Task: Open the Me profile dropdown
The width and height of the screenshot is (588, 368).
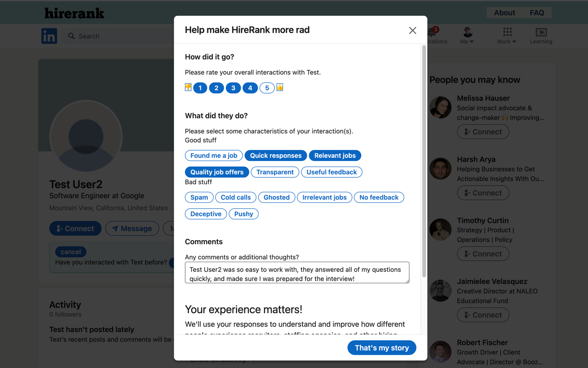Action: point(467,36)
